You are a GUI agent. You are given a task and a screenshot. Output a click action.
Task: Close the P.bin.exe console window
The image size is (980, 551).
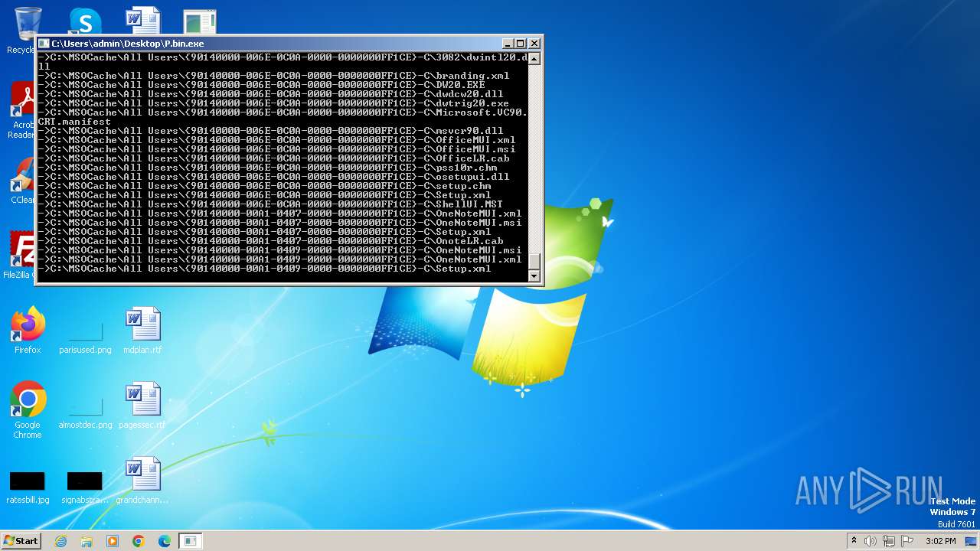click(x=534, y=44)
